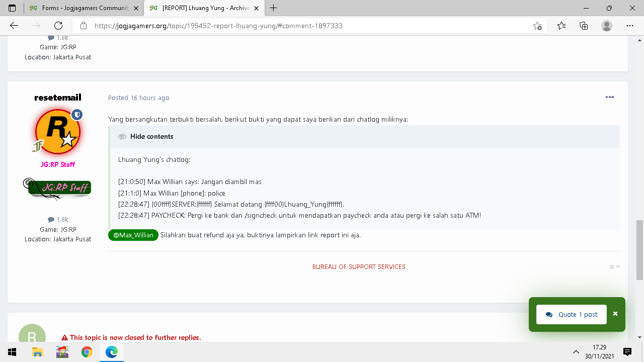Click the Lhuang Yung's chatlog line
644x362 pixels.
coord(154,160)
